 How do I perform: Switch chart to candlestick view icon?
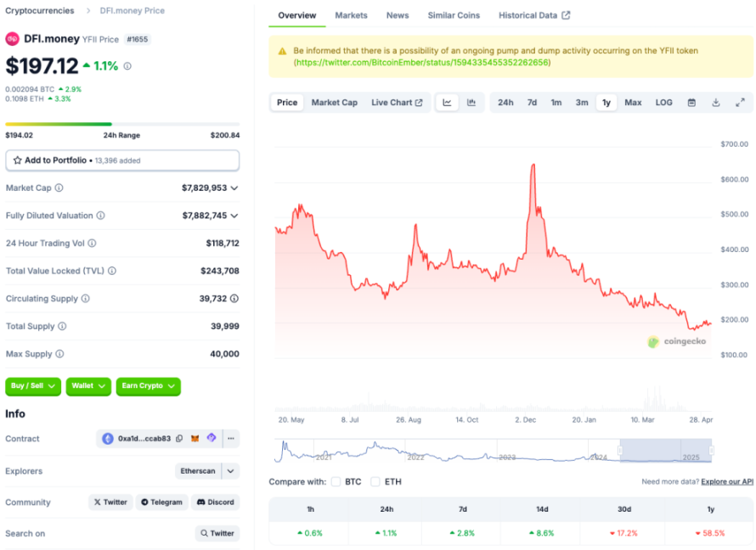(x=471, y=103)
